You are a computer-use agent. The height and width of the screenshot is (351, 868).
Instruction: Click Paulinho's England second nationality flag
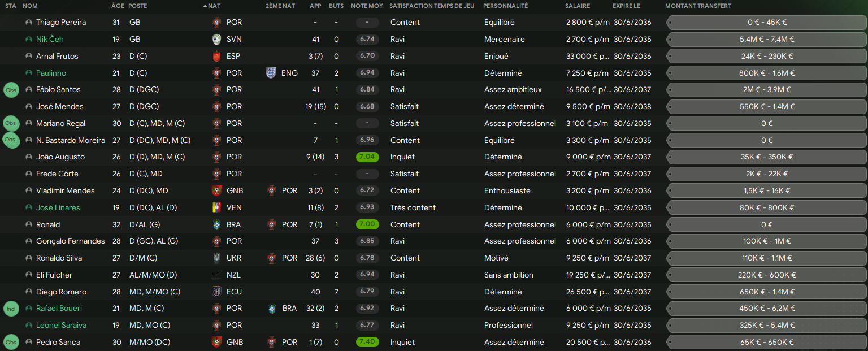click(x=271, y=73)
